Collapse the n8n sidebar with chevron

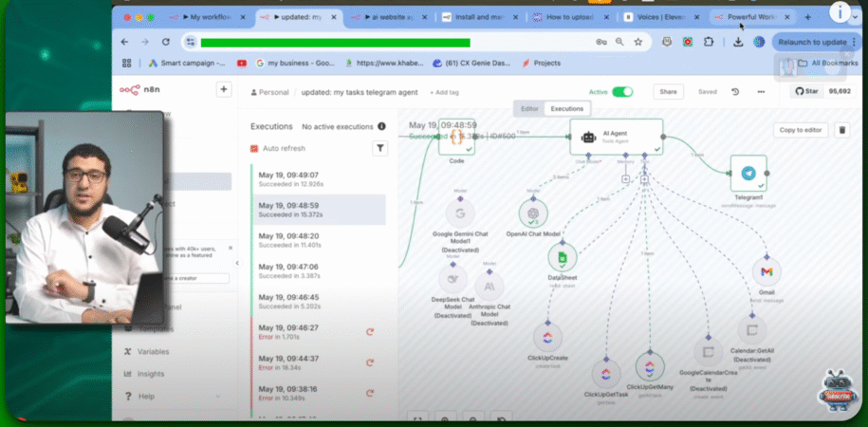coord(237,263)
